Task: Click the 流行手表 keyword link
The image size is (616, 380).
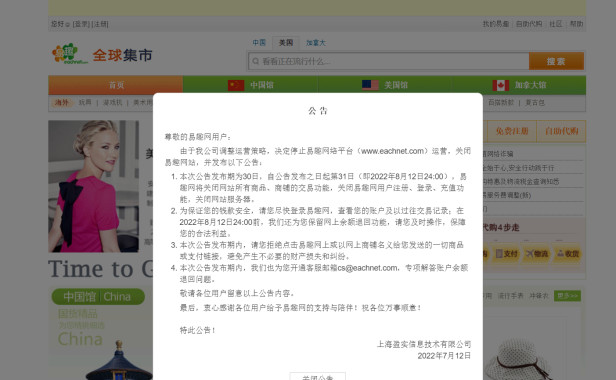Action: coord(510,296)
